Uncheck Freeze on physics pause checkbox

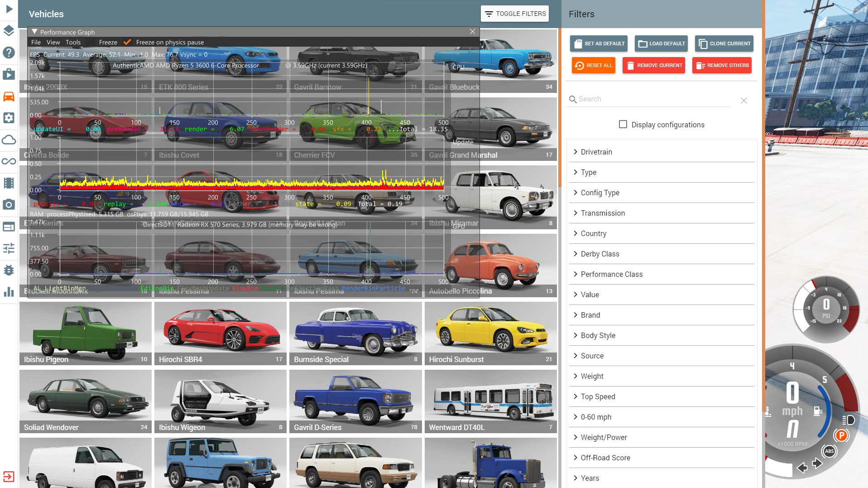(x=127, y=42)
